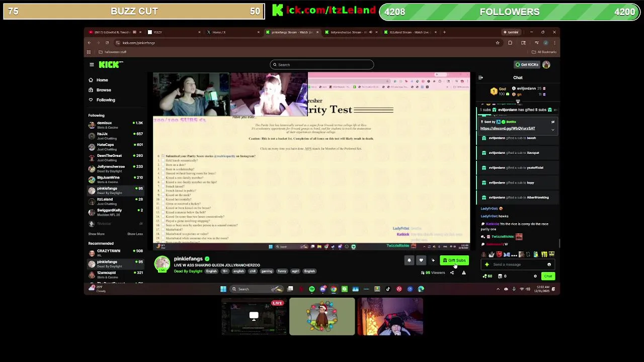Click the channel points icon showing 60
This screenshot has width=644, height=362.
pos(488,276)
